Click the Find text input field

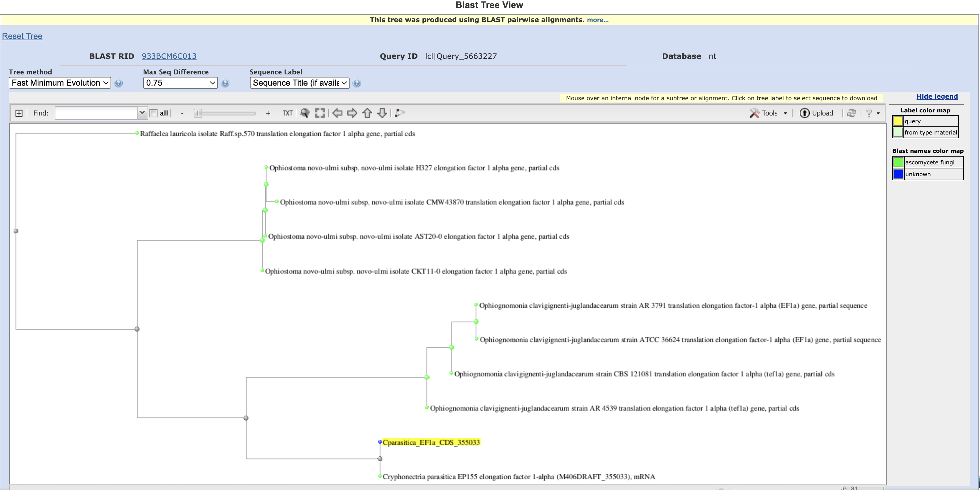[96, 113]
